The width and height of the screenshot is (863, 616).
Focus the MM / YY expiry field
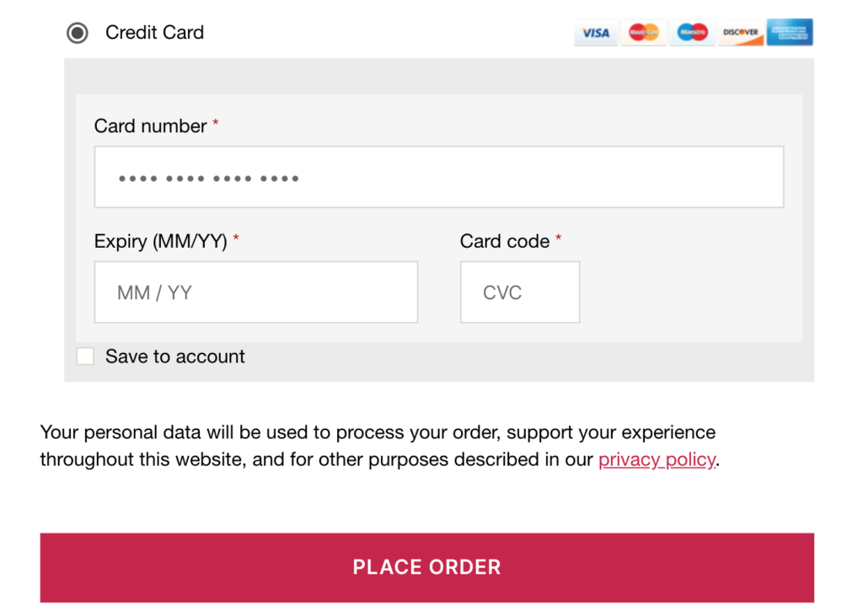256,292
